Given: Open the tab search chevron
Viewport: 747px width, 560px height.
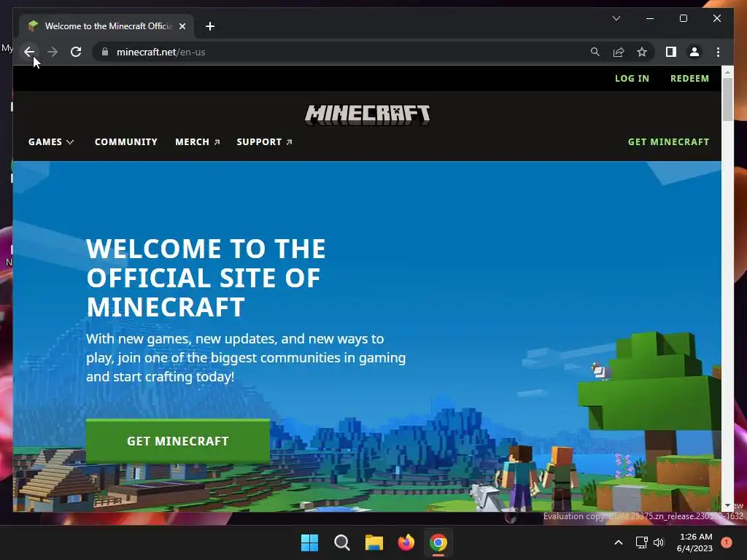Looking at the screenshot, I should pos(616,18).
